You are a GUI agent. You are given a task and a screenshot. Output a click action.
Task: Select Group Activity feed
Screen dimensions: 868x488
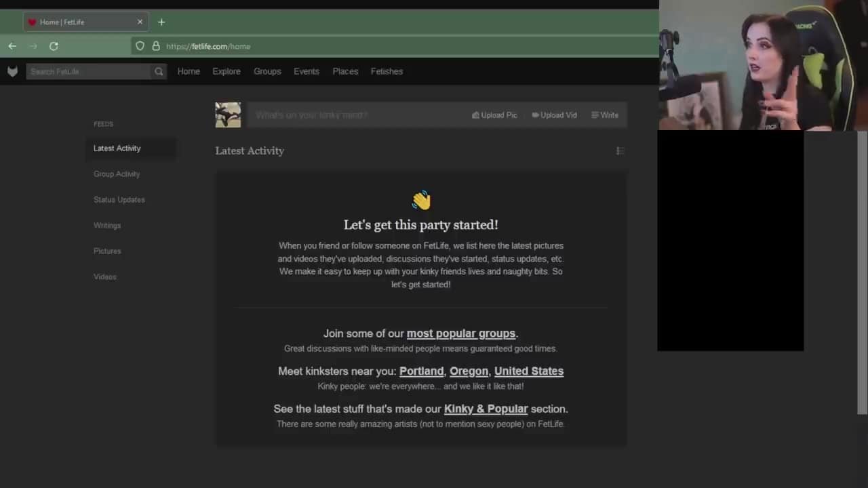pos(117,174)
